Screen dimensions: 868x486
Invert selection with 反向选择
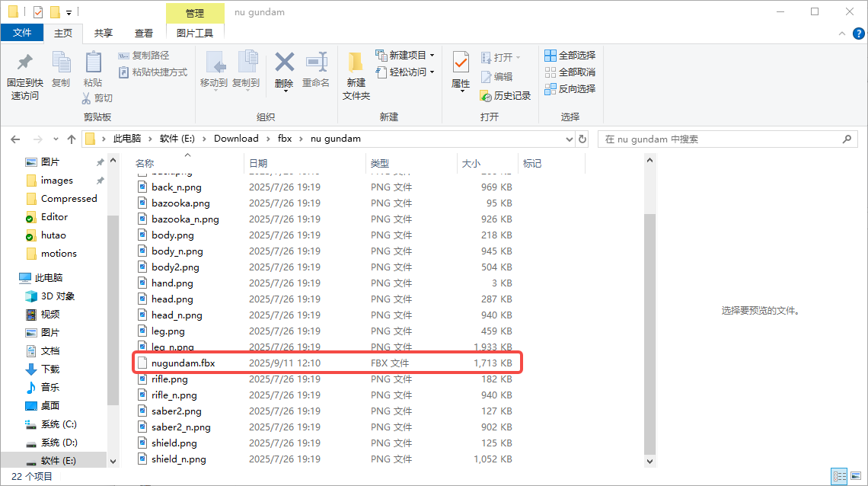pos(571,88)
